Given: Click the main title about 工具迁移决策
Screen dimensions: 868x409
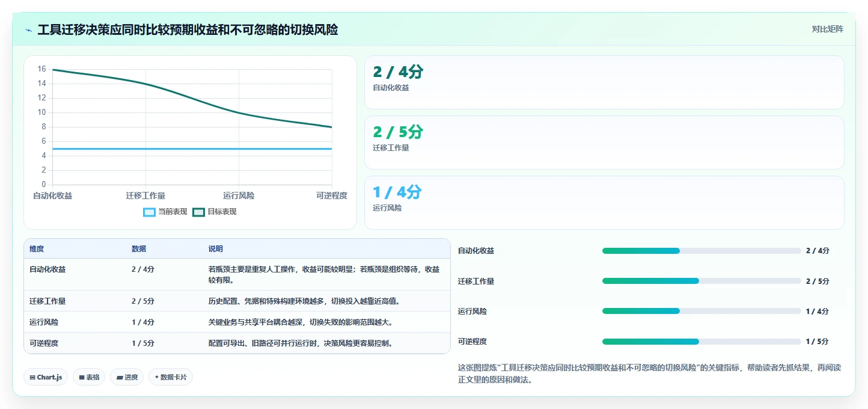Looking at the screenshot, I should [188, 29].
